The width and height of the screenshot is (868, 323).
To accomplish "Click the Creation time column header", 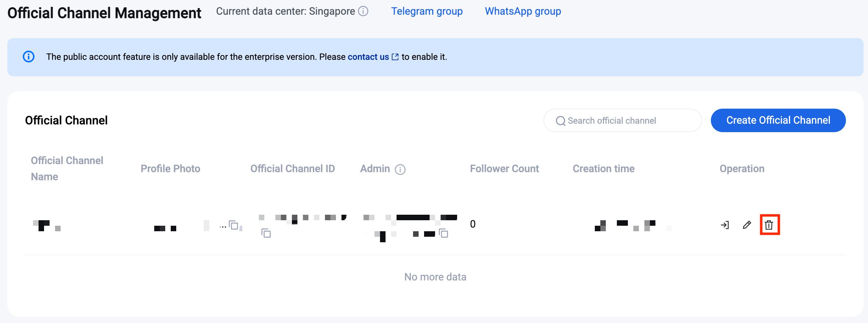I will pos(603,168).
